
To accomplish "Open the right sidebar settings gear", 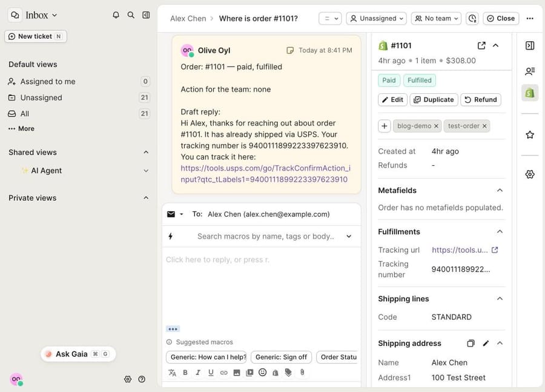I will pyautogui.click(x=530, y=174).
